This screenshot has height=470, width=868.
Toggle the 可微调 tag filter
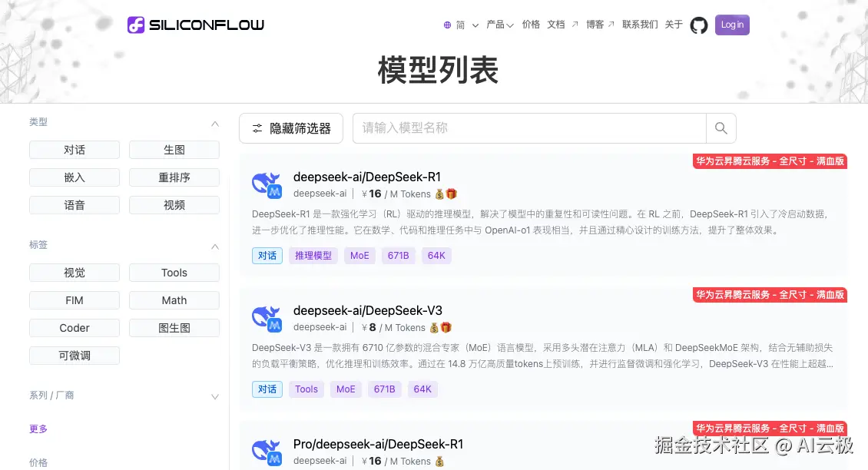(75, 356)
